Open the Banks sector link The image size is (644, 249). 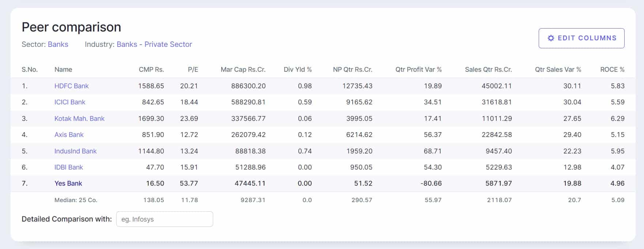58,44
